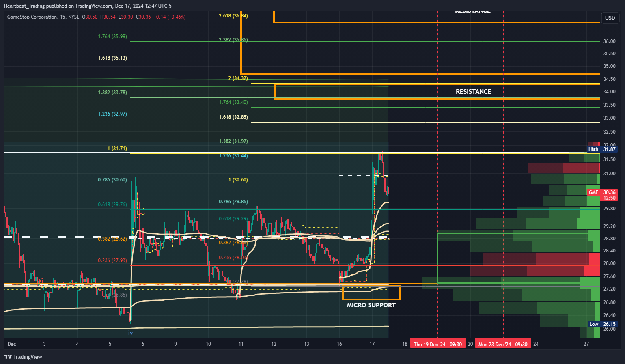Click the USD currency button

click(x=610, y=18)
